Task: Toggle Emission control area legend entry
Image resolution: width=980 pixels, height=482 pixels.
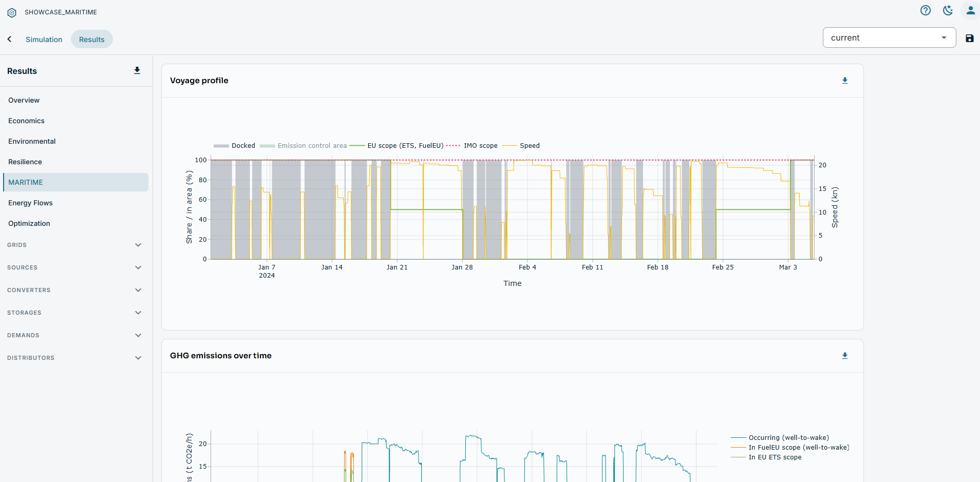Action: click(304, 146)
